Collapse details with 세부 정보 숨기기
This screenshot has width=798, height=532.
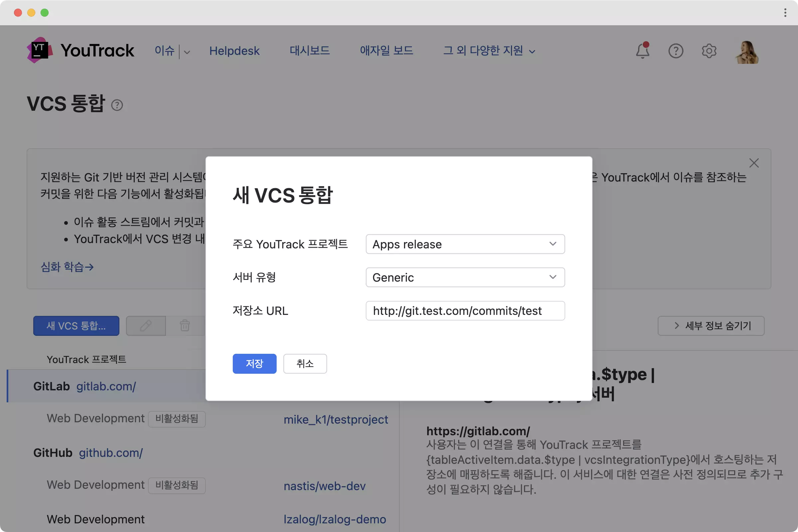(711, 326)
